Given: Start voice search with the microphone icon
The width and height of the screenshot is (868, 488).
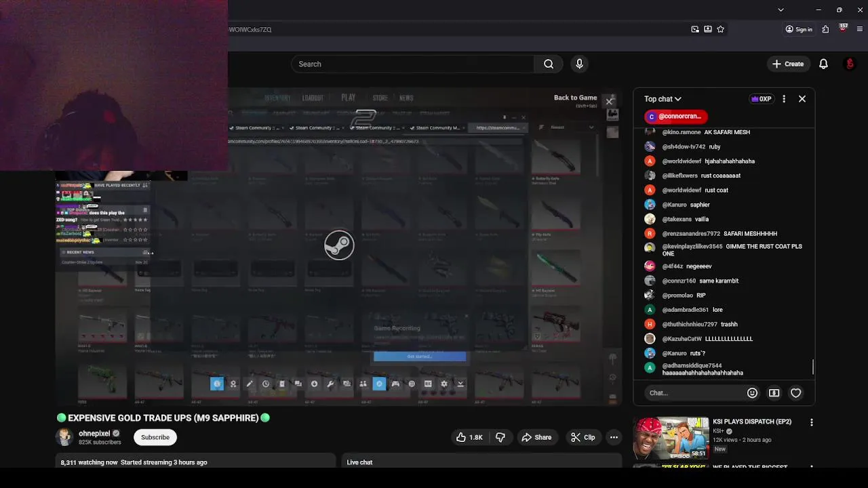Looking at the screenshot, I should pyautogui.click(x=579, y=64).
